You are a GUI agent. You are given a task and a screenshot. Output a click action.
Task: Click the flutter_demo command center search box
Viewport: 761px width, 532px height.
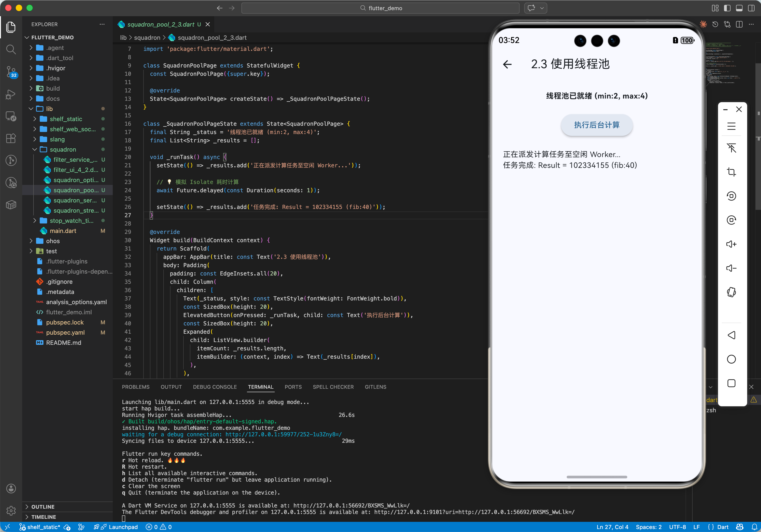[x=380, y=8]
